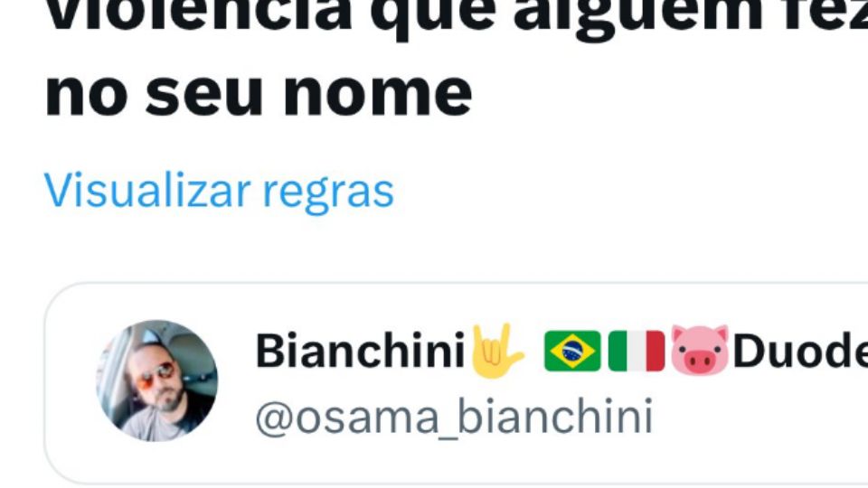Click the rock-on hand emoji
Screen dimensions: 868x488
(496, 351)
